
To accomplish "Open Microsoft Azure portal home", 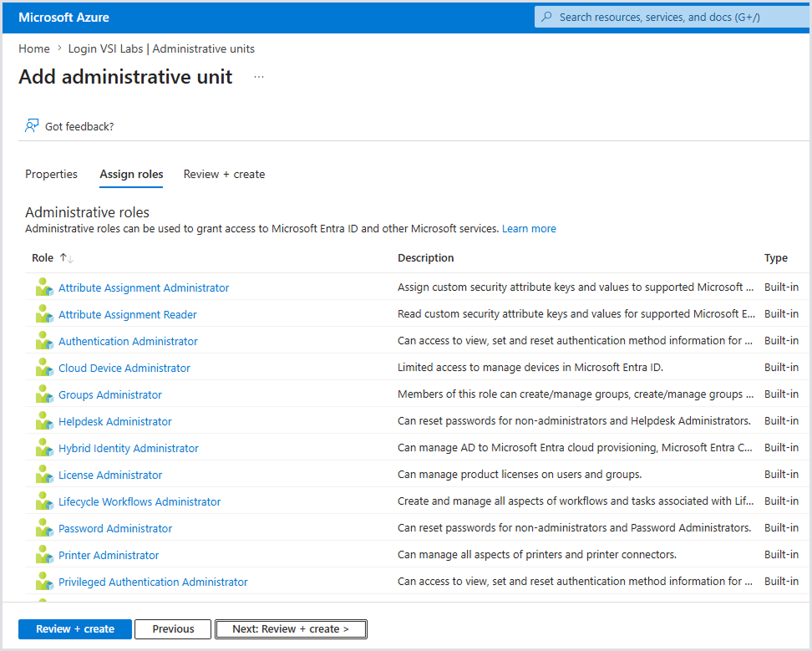I will tap(63, 17).
